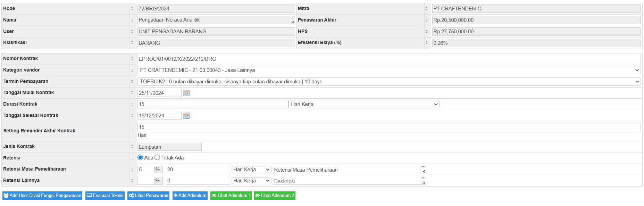View Lihat Adendum 1
The height and width of the screenshot is (206, 644).
coord(231,196)
